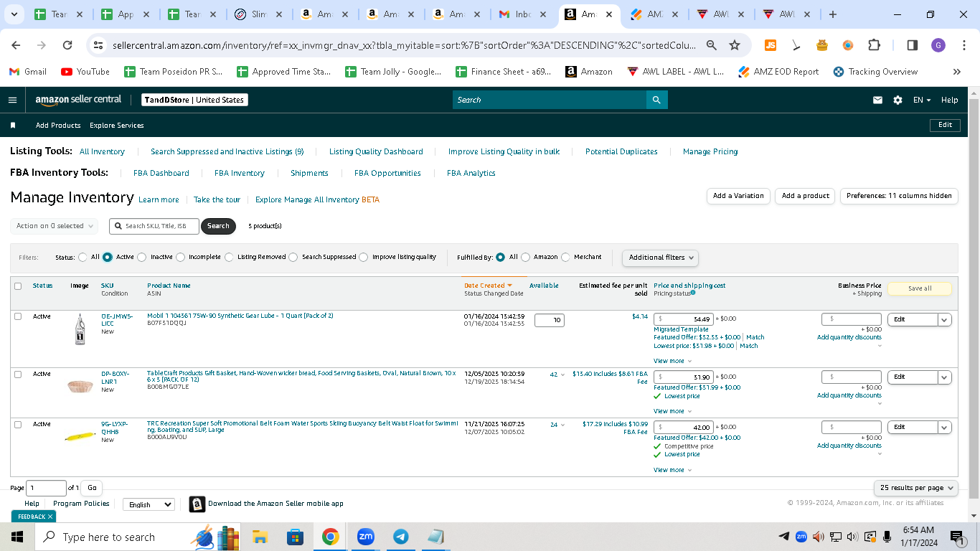Click the Amazon Seller app download icon
Screen dimensions: 980x551
tap(197, 504)
